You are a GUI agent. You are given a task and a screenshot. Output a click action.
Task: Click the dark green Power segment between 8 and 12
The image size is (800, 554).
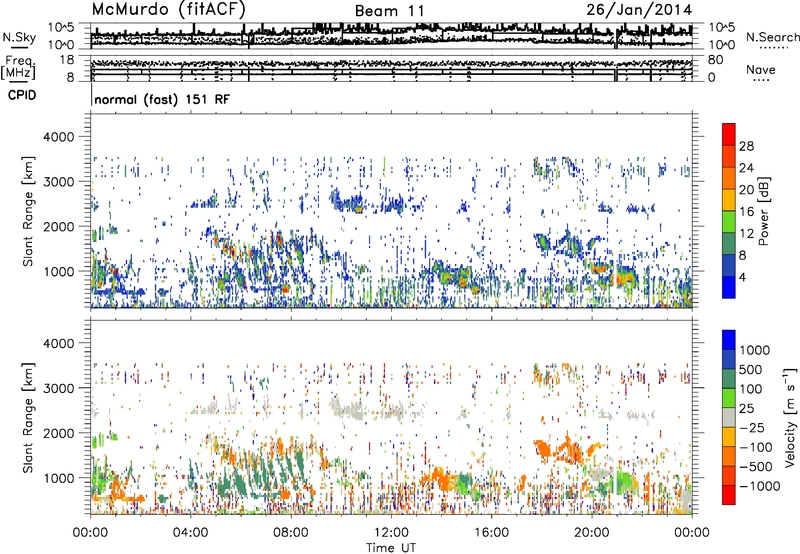point(729,244)
